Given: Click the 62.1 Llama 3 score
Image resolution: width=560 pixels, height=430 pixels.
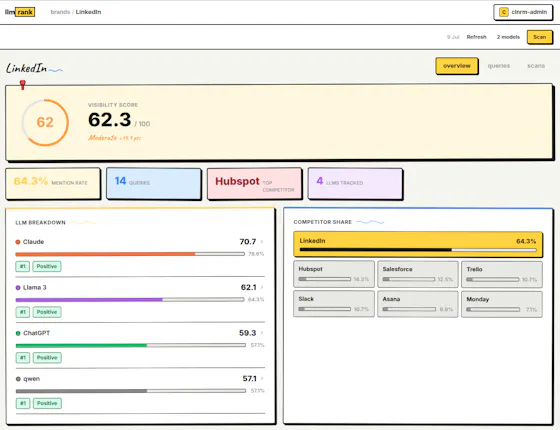Looking at the screenshot, I should tap(248, 287).
